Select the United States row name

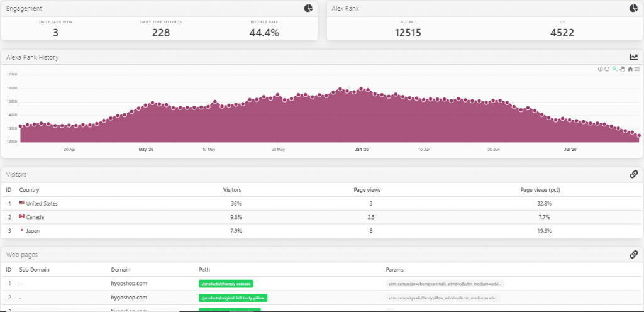pos(42,204)
